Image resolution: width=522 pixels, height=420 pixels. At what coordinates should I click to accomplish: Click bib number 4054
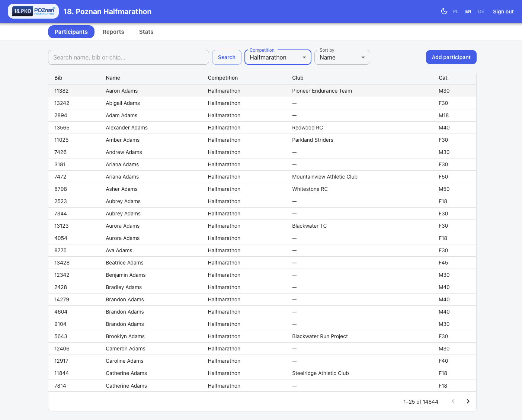(x=61, y=238)
